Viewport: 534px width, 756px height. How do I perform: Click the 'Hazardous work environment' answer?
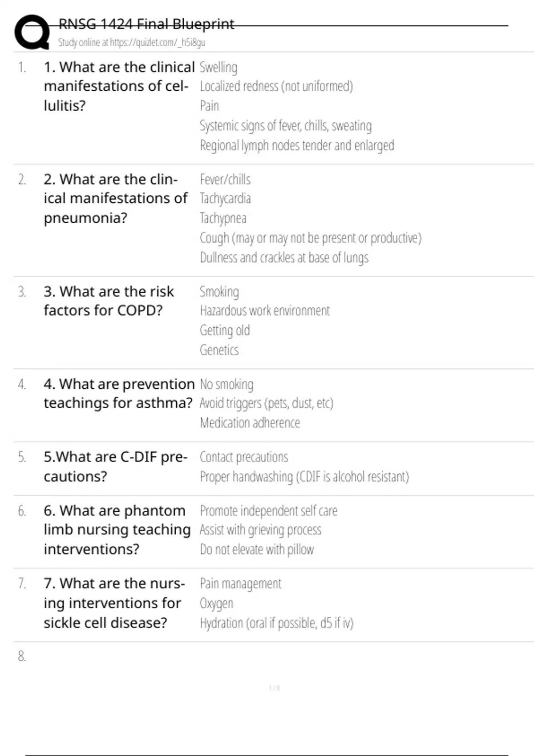coord(265,310)
